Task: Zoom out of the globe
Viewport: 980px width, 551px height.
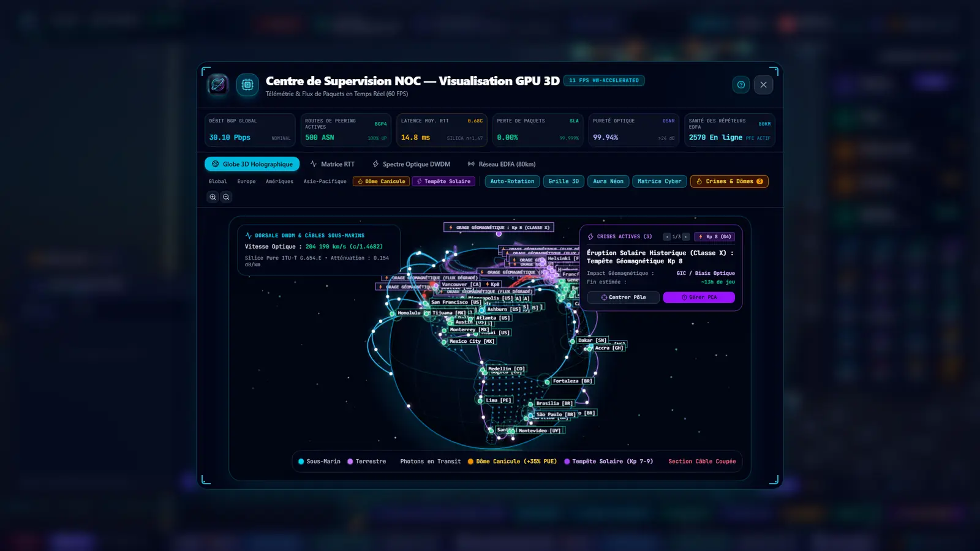Action: coord(226,197)
